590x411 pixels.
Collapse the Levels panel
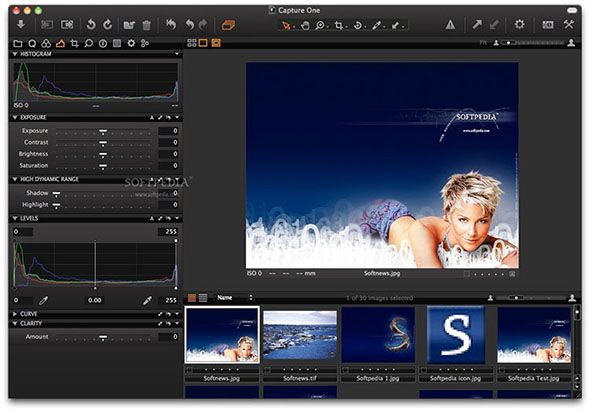[15, 218]
